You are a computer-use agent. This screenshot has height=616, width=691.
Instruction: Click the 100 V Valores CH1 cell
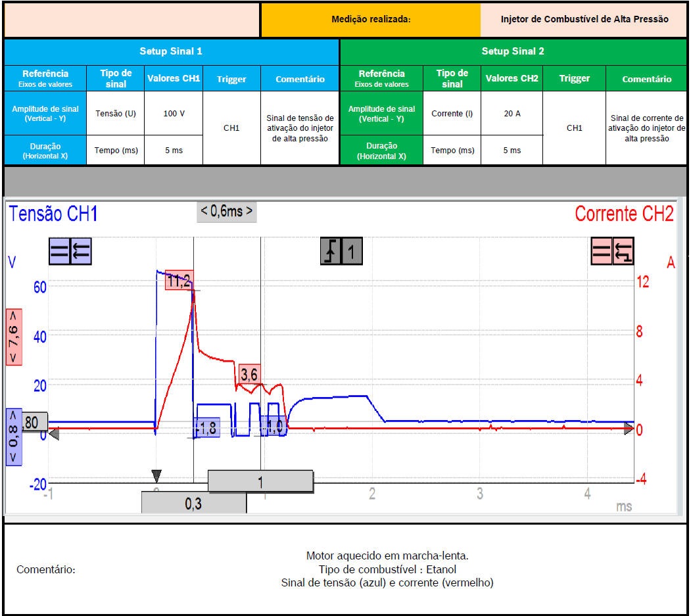tap(174, 113)
